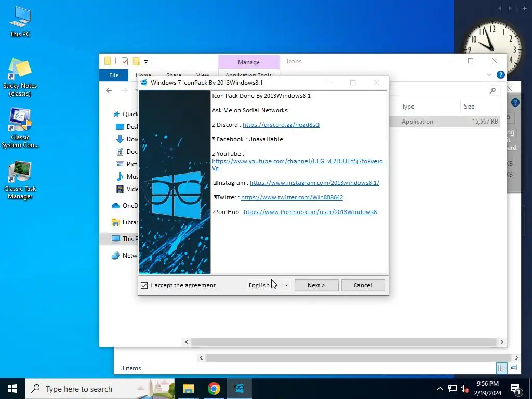Open Classic Task Manager desktop shortcut
This screenshot has width=532, height=399.
pos(20,180)
